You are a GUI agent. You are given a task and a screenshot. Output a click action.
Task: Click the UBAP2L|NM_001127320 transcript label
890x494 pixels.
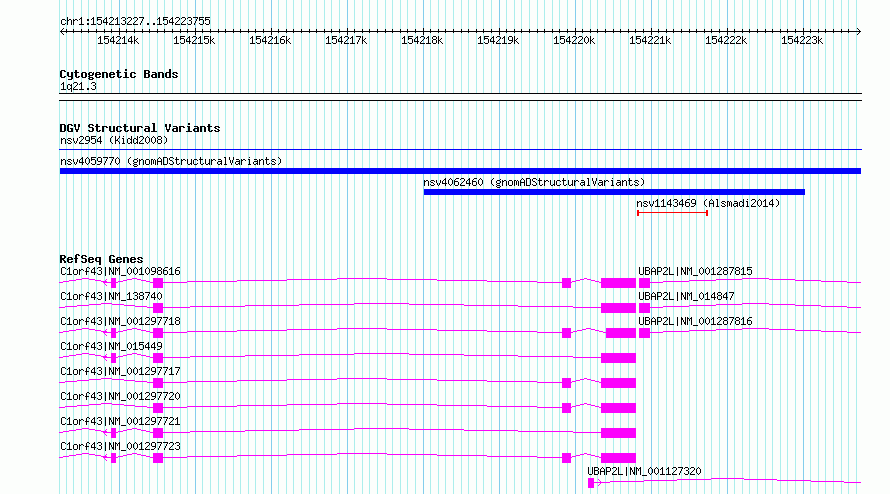coord(644,471)
